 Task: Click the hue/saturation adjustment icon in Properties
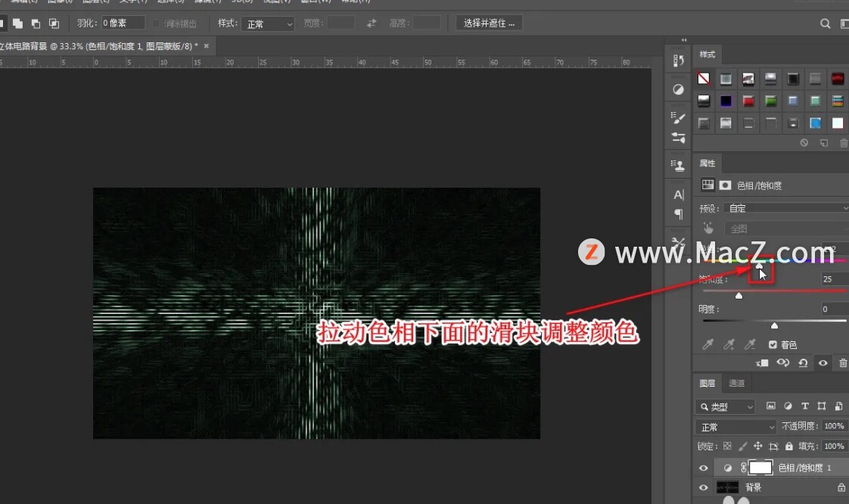707,185
